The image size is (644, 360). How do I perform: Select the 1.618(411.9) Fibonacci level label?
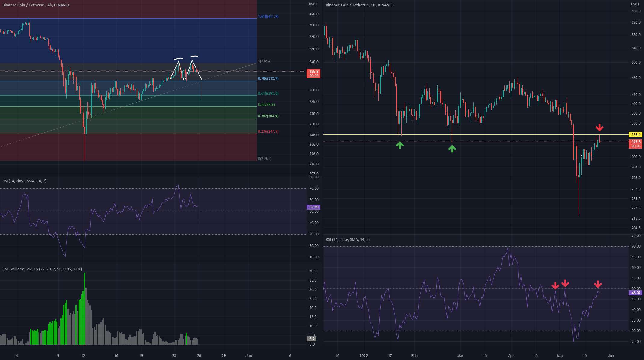pyautogui.click(x=268, y=17)
